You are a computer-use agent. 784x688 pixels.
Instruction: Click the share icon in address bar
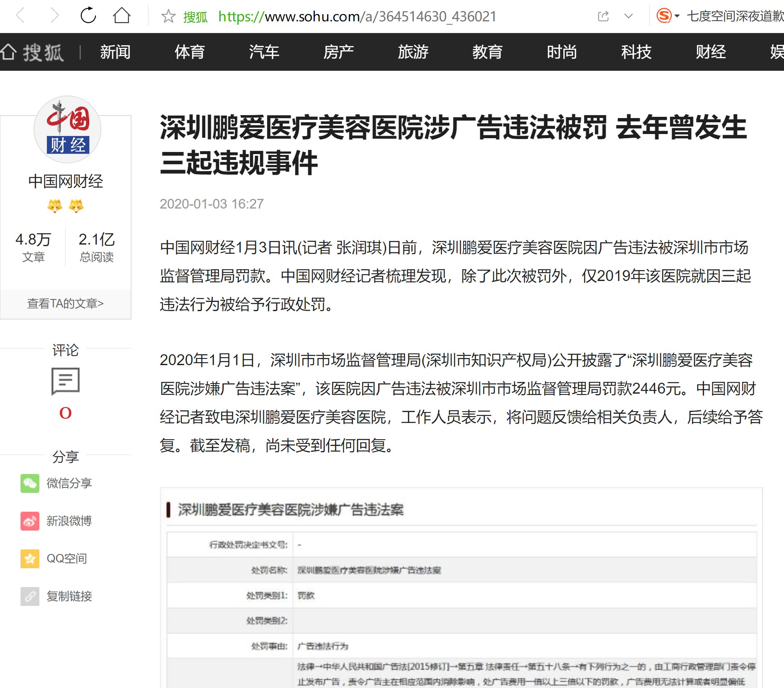pyautogui.click(x=603, y=16)
